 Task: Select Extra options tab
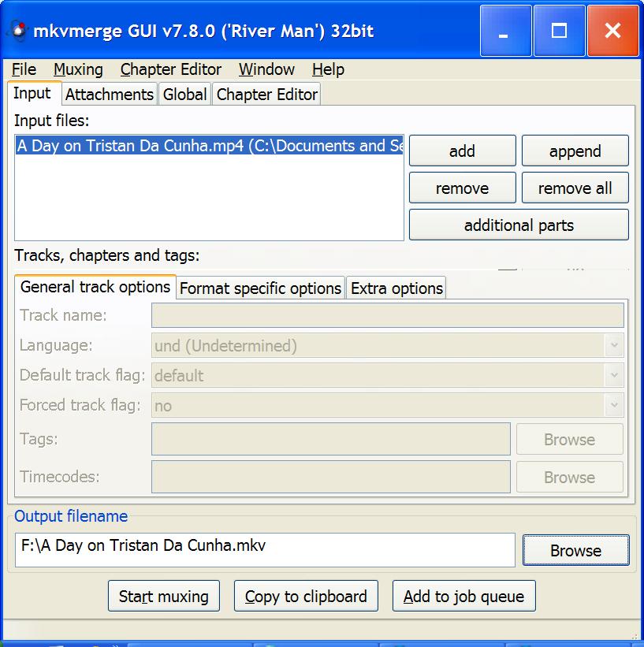click(x=396, y=288)
